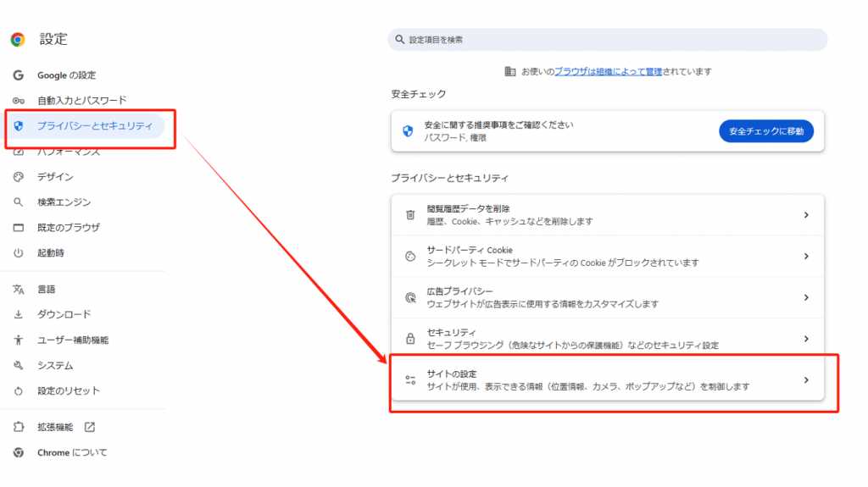Screen dimensions: 868x487
Task: Click the palette icon for デザイン
Action: pyautogui.click(x=19, y=177)
